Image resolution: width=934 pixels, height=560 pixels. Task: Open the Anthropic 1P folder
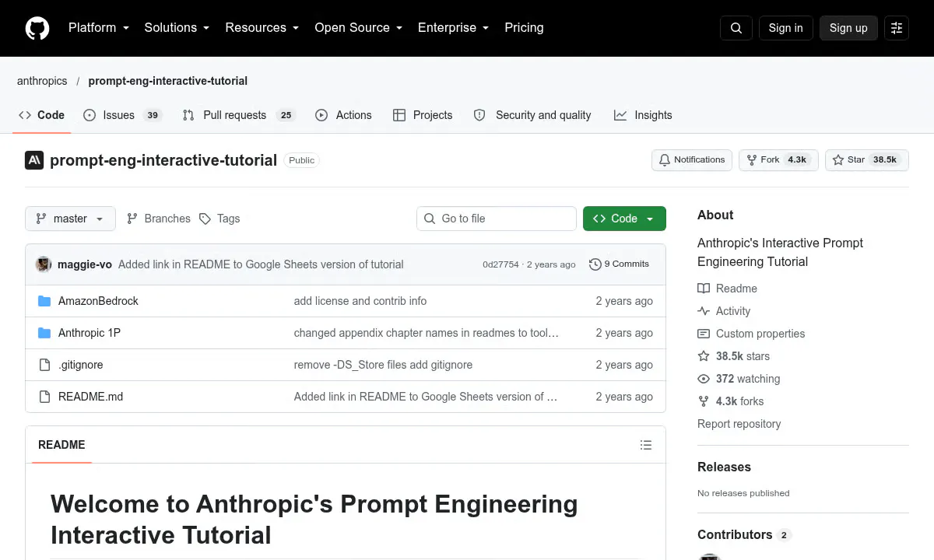click(x=90, y=333)
